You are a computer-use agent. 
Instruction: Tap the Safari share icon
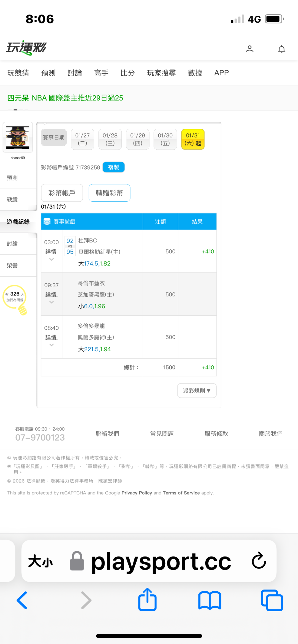(147, 600)
